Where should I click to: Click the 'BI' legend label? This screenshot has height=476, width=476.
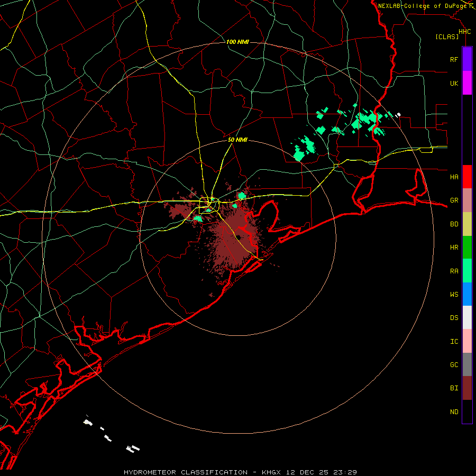click(454, 388)
